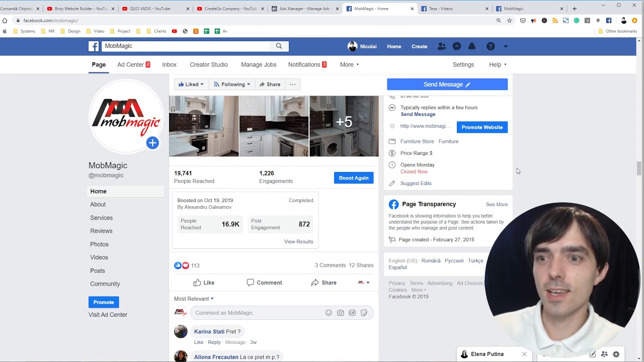Add a sticker to the comment
Image resolution: width=644 pixels, height=362 pixels.
(364, 313)
